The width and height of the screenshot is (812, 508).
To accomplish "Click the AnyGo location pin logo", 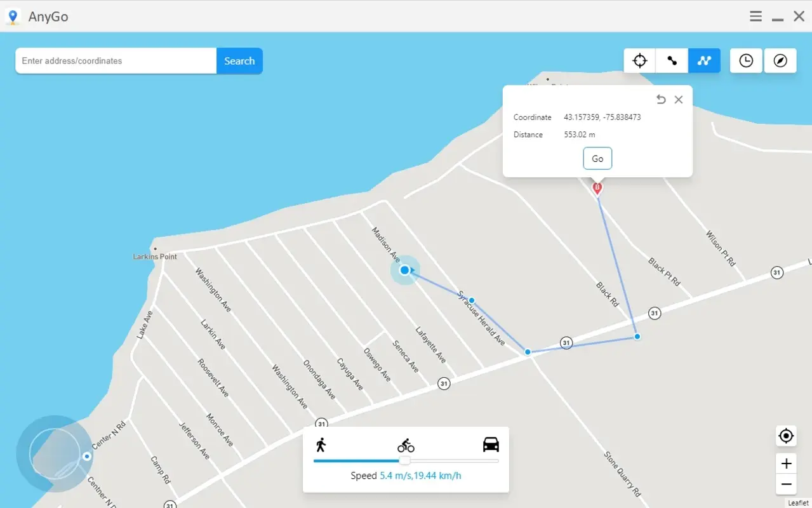I will point(13,16).
